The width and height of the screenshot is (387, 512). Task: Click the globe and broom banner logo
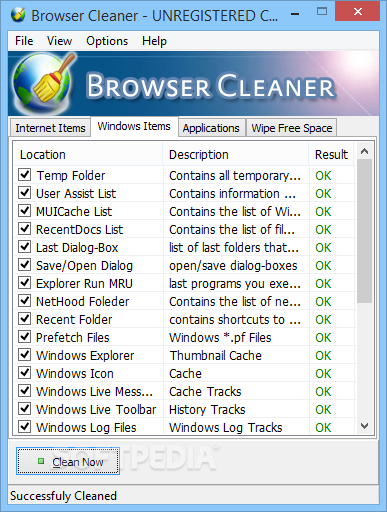[x=44, y=83]
